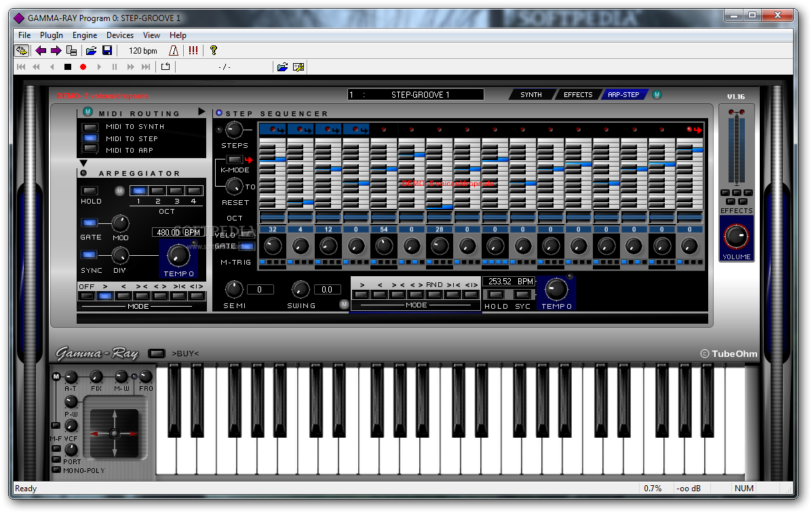Viewport: 812px width, 513px height.
Task: Click the arpeggiator TEMPO knob
Action: coord(178,255)
